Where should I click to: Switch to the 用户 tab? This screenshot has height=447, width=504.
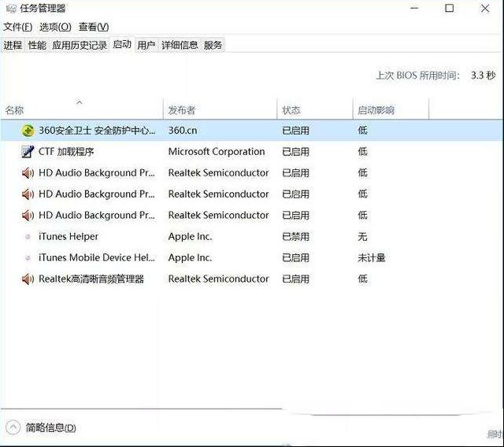click(146, 45)
